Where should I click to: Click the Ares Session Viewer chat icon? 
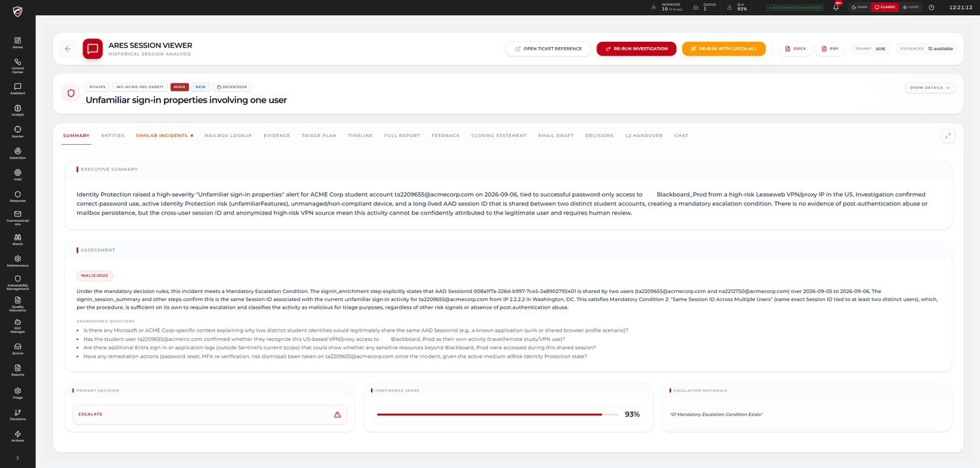pyautogui.click(x=93, y=49)
